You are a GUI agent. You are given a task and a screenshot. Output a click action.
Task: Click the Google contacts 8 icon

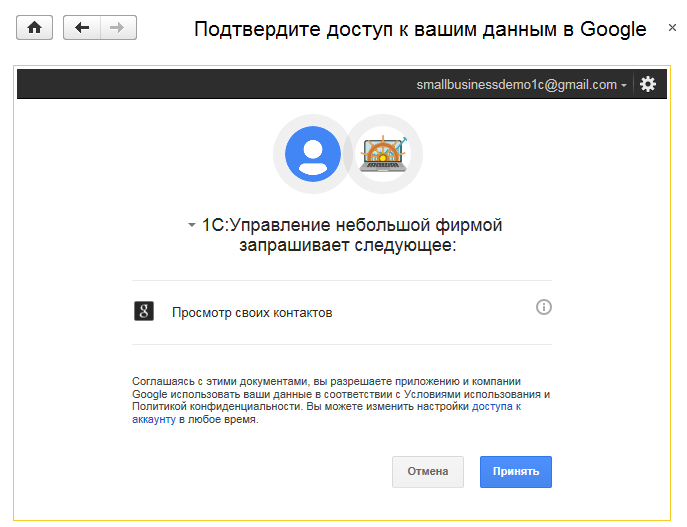click(144, 311)
